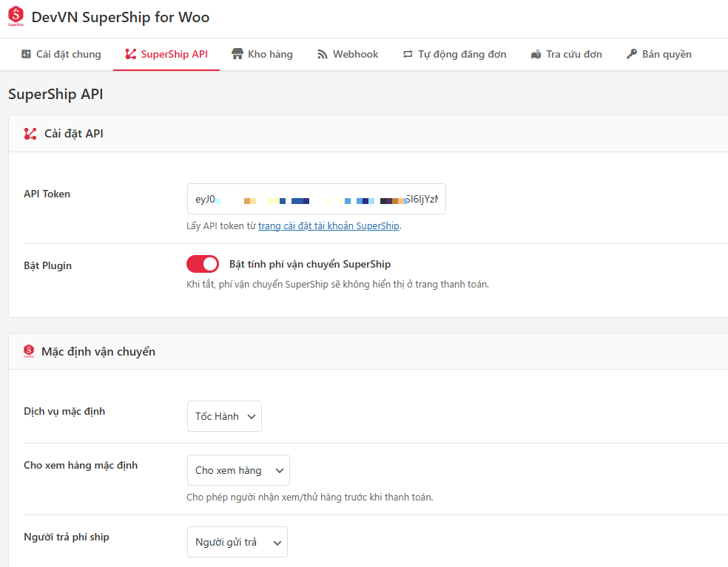Click the SuperShip logo in the header
This screenshot has height=567, width=728.
pos(16,16)
